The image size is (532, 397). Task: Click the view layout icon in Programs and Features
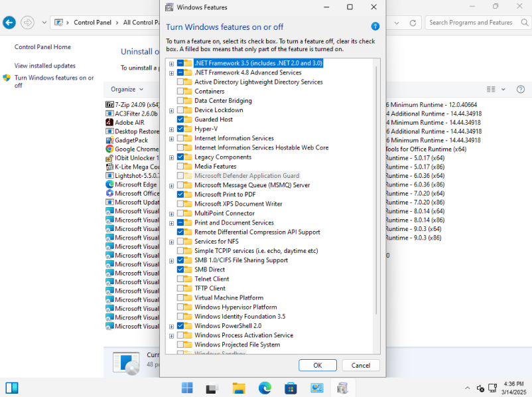[x=491, y=90]
